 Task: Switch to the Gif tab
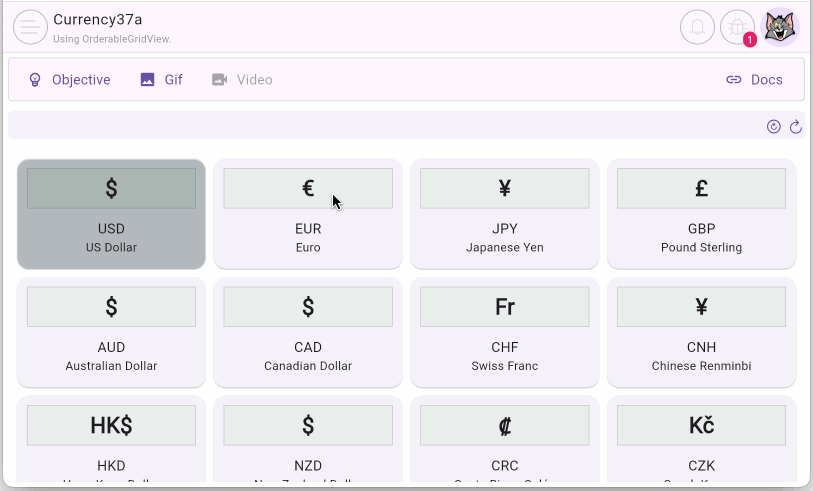[161, 80]
